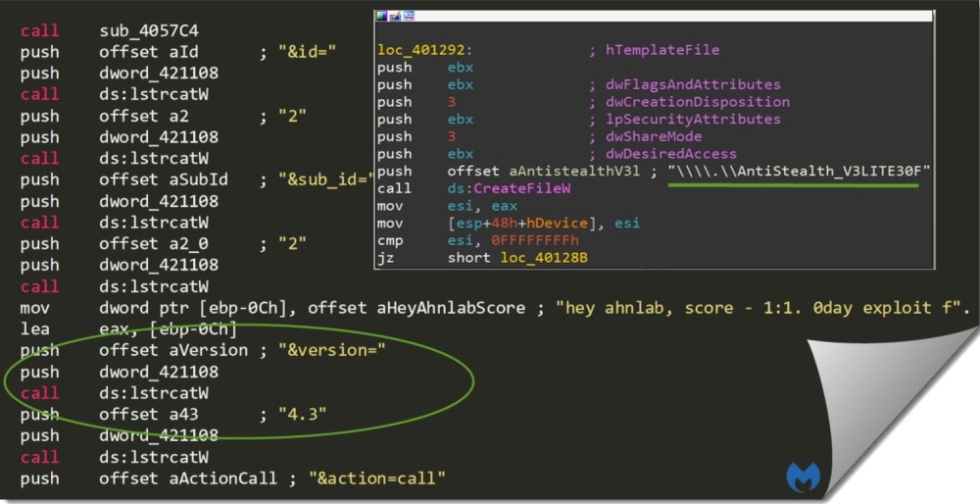Select the operand 'offset aId'
Screen dimensions: 980x504
coord(149,52)
